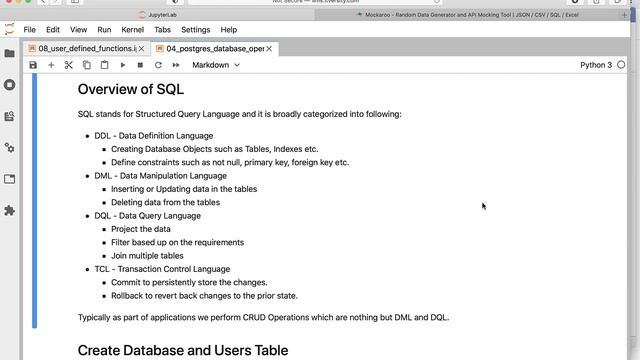Run the selected cell
Viewport: 640px width, 360px height.
(x=122, y=65)
